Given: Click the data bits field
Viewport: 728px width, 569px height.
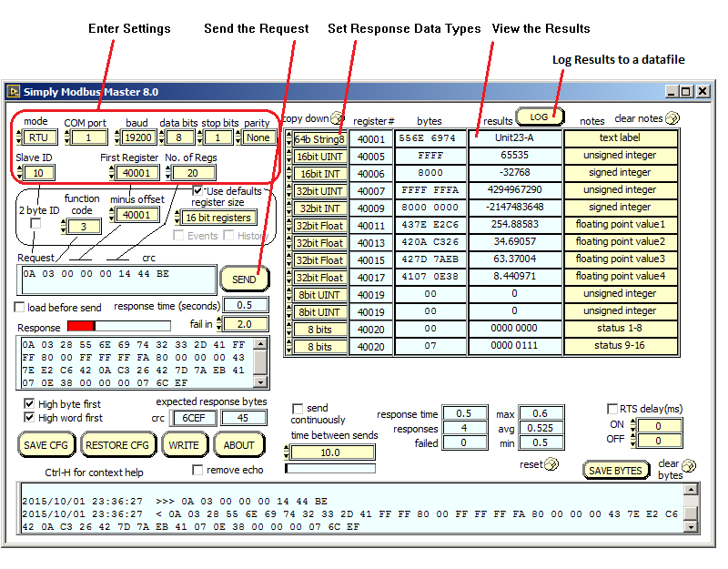Looking at the screenshot, I should click(x=178, y=137).
